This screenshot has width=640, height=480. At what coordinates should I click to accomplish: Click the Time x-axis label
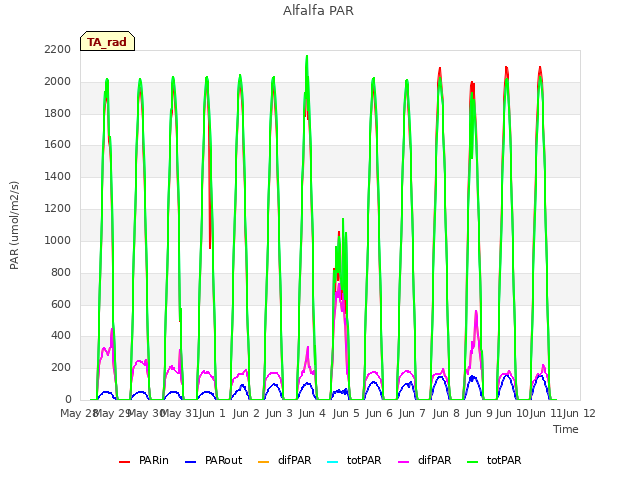(x=566, y=429)
